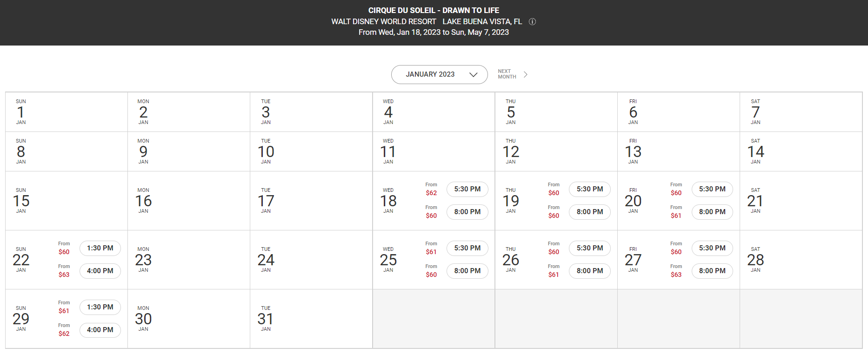The height and width of the screenshot is (354, 868).
Task: Choose 5:30 PM show on Thu Jan 19
Action: point(589,189)
